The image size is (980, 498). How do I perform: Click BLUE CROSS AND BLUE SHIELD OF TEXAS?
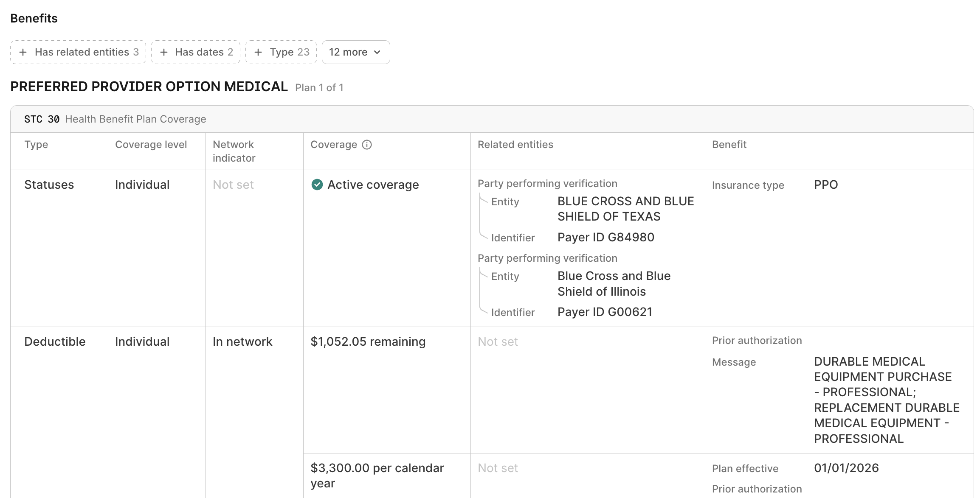point(626,209)
